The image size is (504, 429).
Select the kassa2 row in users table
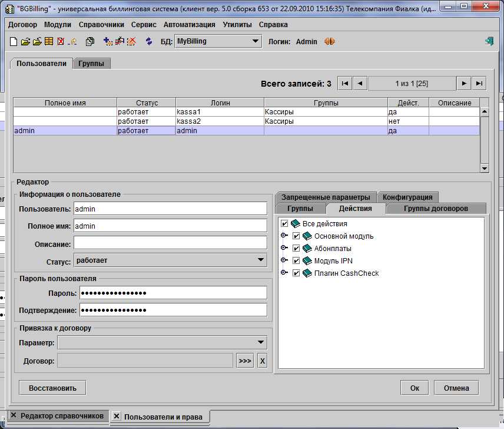[247, 121]
